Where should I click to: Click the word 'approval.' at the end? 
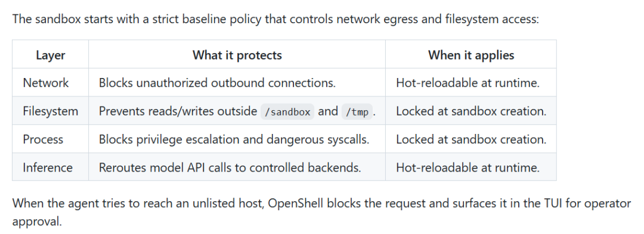36,222
